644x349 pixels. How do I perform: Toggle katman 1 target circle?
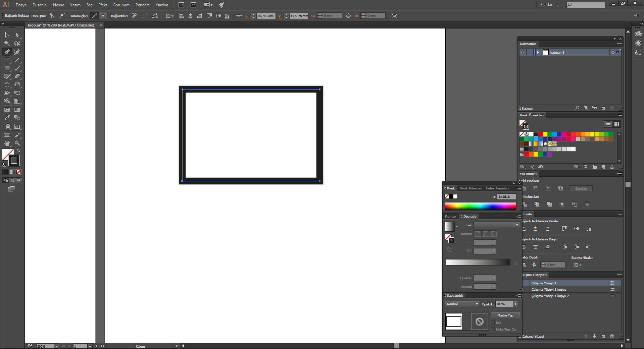(613, 52)
